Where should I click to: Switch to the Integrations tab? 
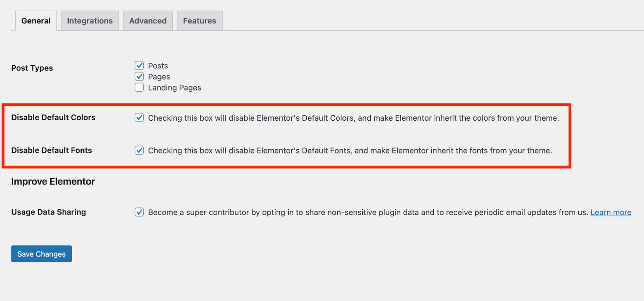(x=89, y=20)
